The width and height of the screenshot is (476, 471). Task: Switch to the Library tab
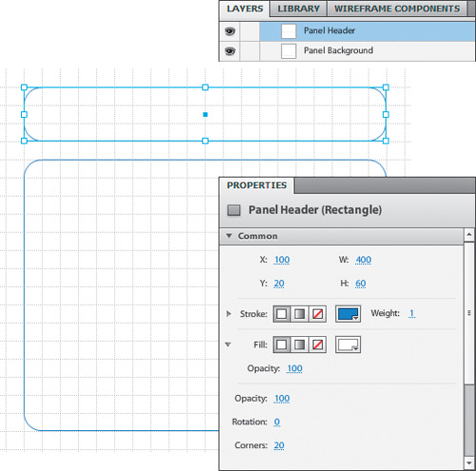(298, 9)
